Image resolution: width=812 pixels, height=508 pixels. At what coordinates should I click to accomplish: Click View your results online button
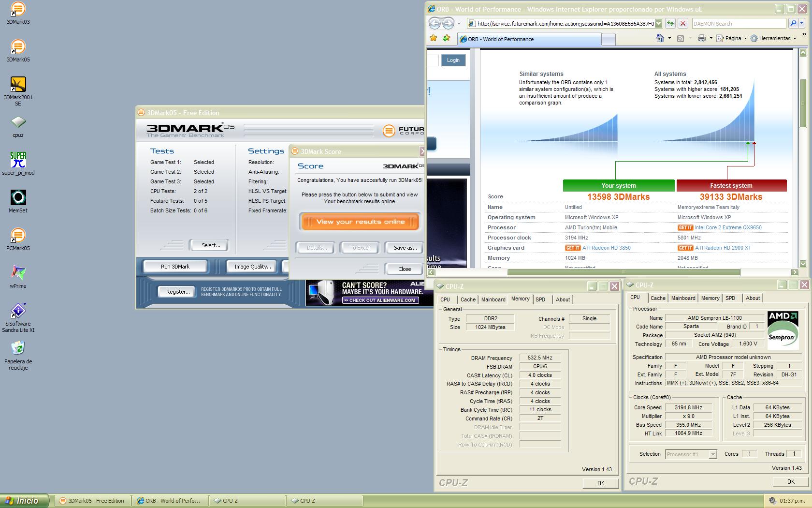(x=360, y=222)
